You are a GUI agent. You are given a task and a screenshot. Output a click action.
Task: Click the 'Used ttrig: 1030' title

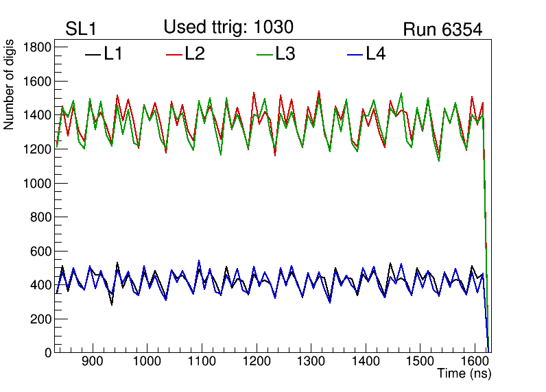pos(228,27)
